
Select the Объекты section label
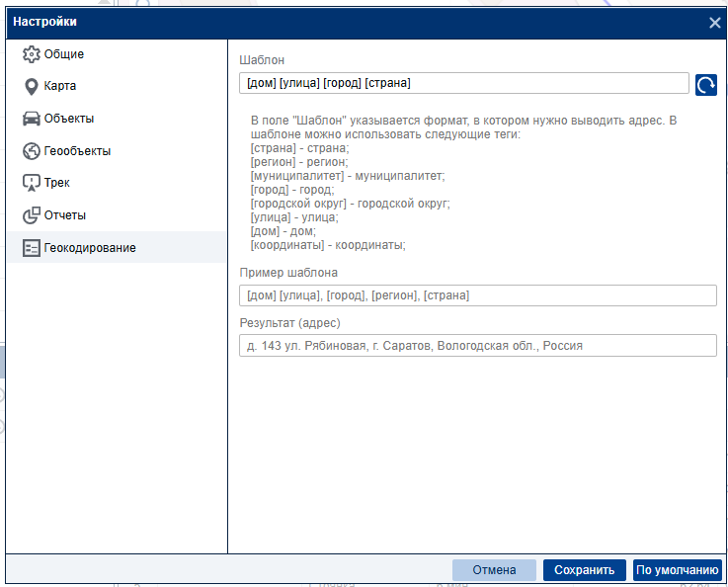tap(69, 119)
